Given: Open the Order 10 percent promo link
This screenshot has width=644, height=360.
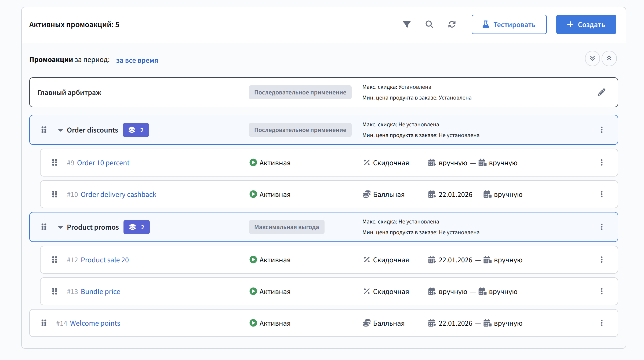Looking at the screenshot, I should (103, 163).
